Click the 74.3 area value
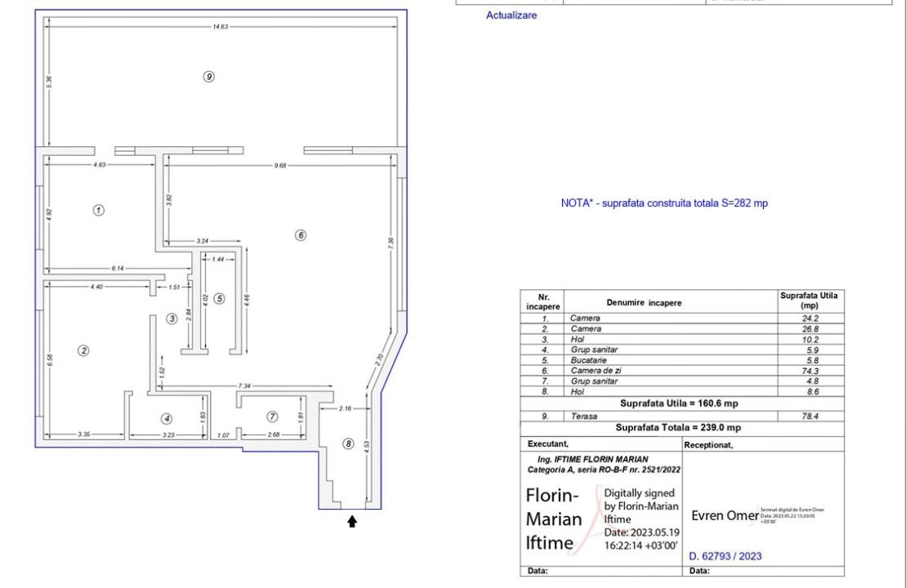906x588 pixels. coord(810,372)
